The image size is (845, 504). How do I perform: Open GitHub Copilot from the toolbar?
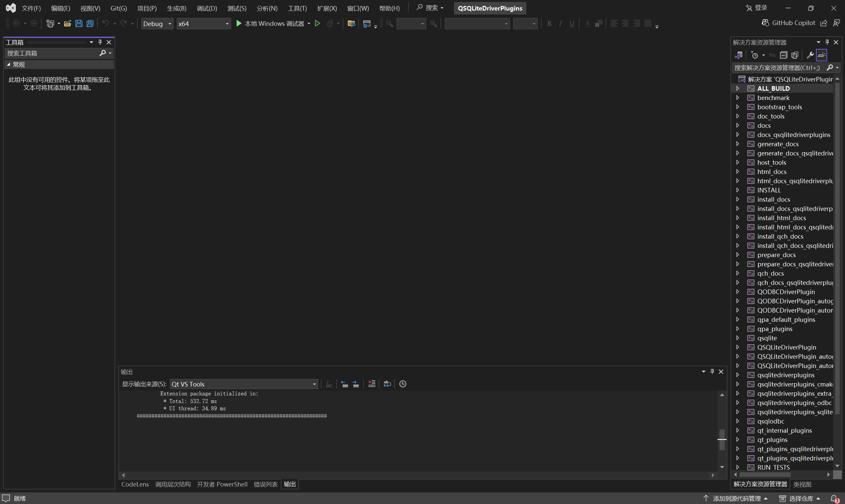[x=788, y=23]
